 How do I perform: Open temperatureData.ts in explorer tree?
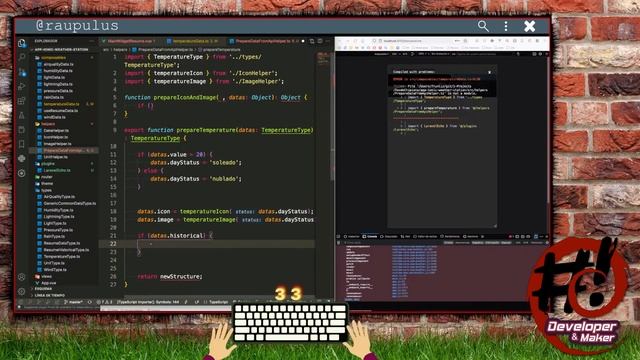[61, 104]
